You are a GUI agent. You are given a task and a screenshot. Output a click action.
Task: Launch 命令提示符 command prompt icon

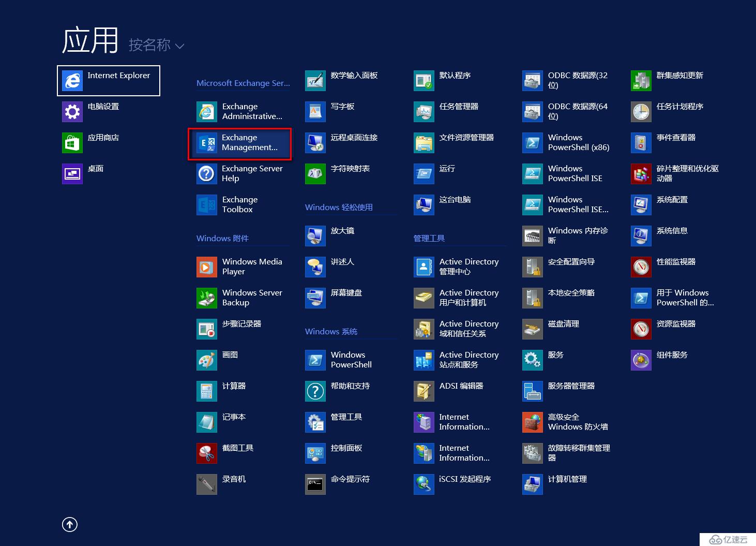click(315, 484)
